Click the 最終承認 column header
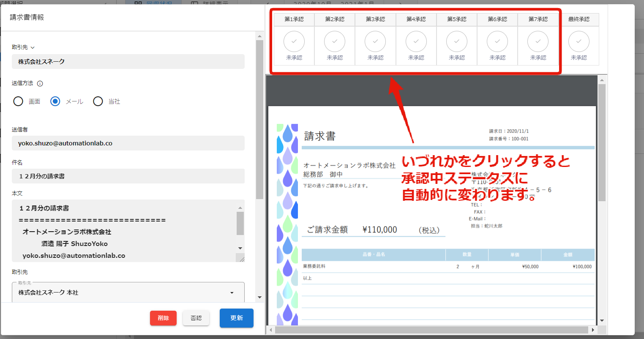The image size is (644, 339). pos(579,19)
